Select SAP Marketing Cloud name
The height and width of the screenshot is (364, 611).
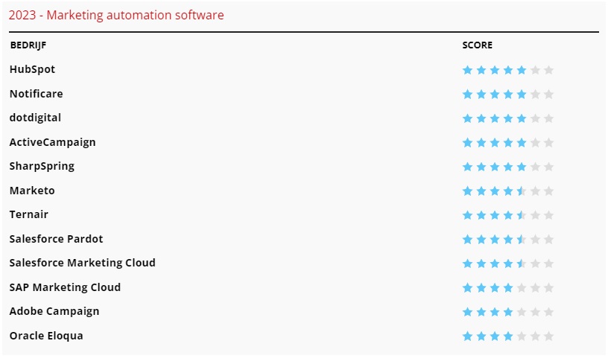click(x=65, y=287)
